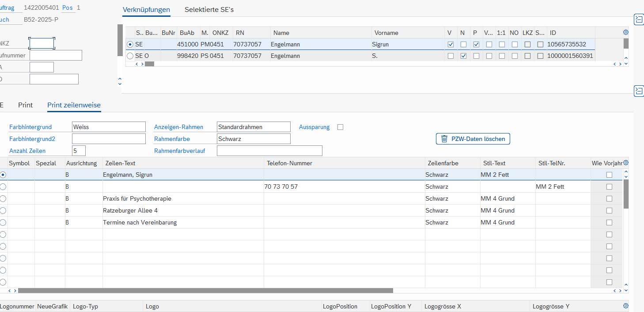Click BuAb cell 451000
This screenshot has width=644, height=312.
click(188, 44)
